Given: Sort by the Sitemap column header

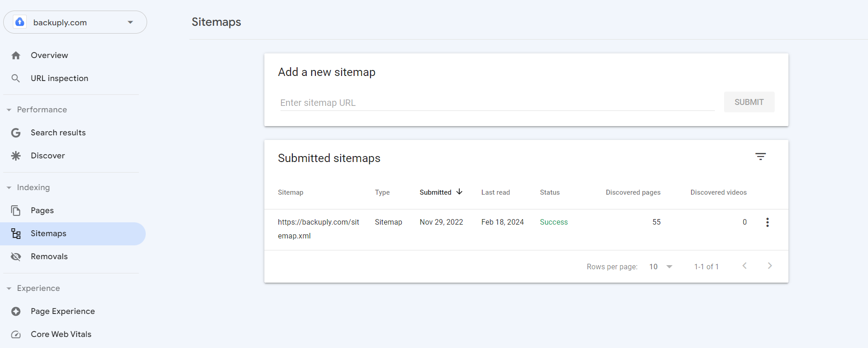Looking at the screenshot, I should coord(291,192).
